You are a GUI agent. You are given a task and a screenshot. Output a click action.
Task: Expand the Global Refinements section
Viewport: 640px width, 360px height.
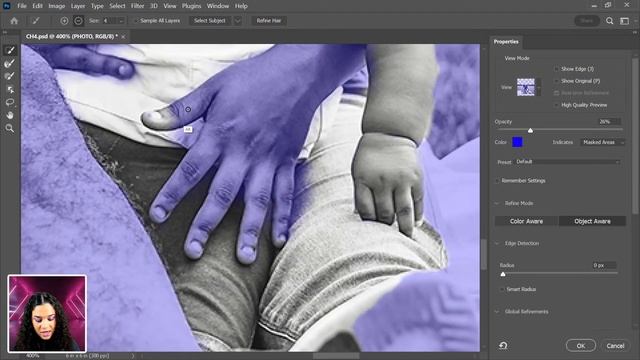[x=497, y=311]
